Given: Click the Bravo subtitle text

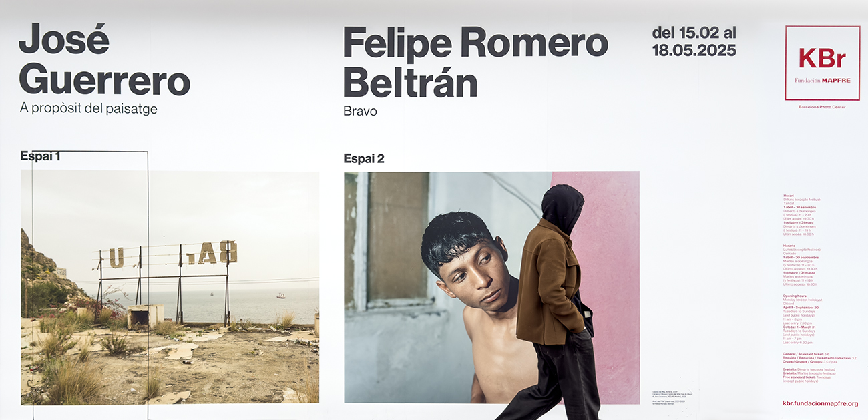Looking at the screenshot, I should 360,112.
